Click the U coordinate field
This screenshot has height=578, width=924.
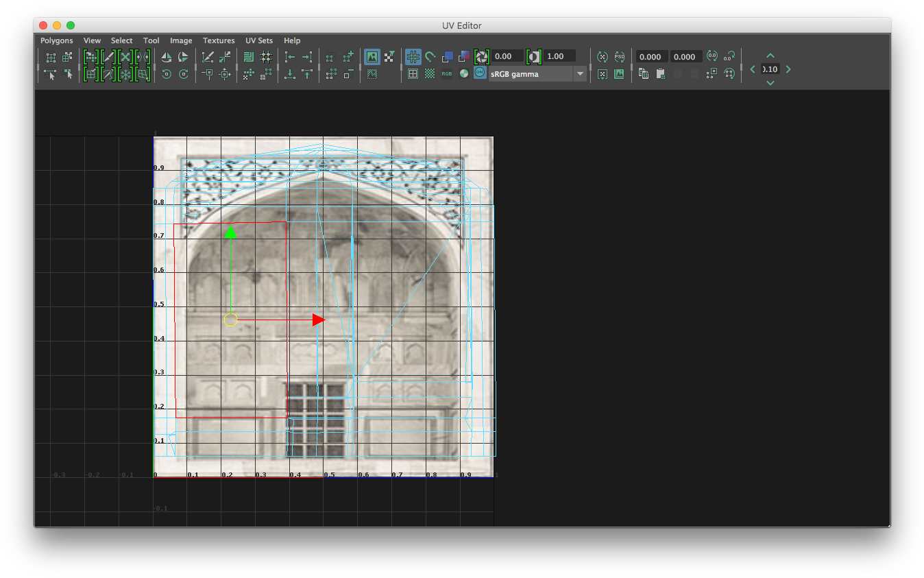(651, 56)
